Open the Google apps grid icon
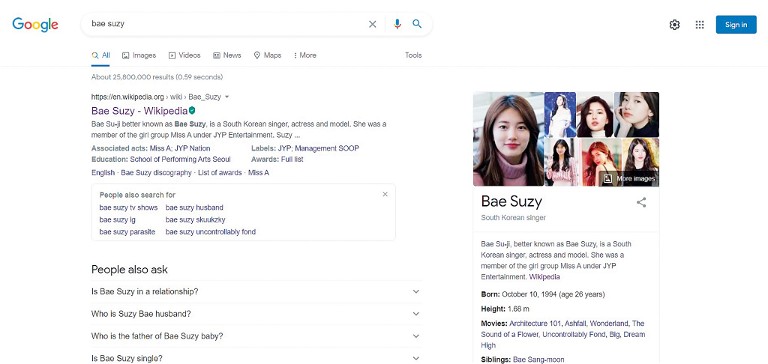 [x=699, y=24]
